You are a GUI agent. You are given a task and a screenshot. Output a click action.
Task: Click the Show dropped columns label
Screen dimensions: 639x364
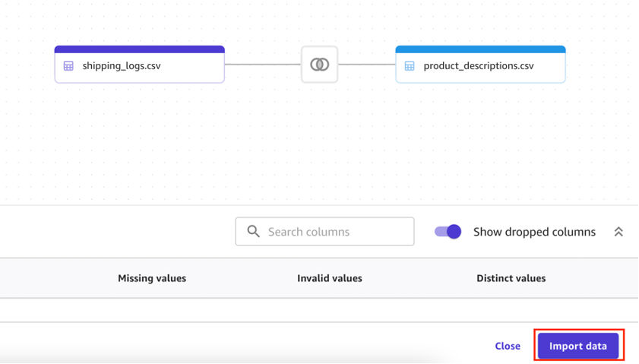pyautogui.click(x=534, y=232)
